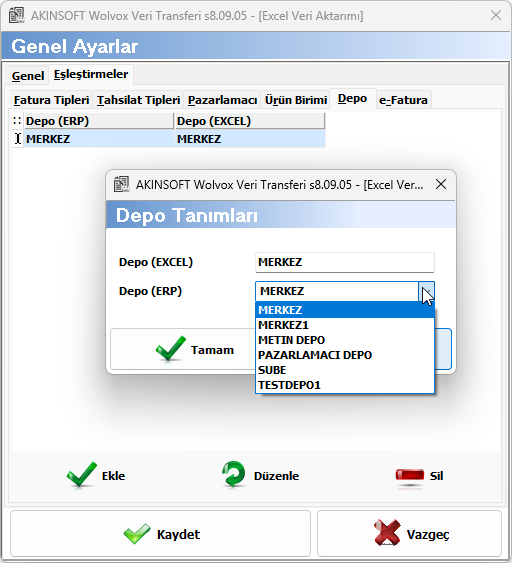512x563 pixels.
Task: Open the Fatura Tipleri tab
Action: 51,100
